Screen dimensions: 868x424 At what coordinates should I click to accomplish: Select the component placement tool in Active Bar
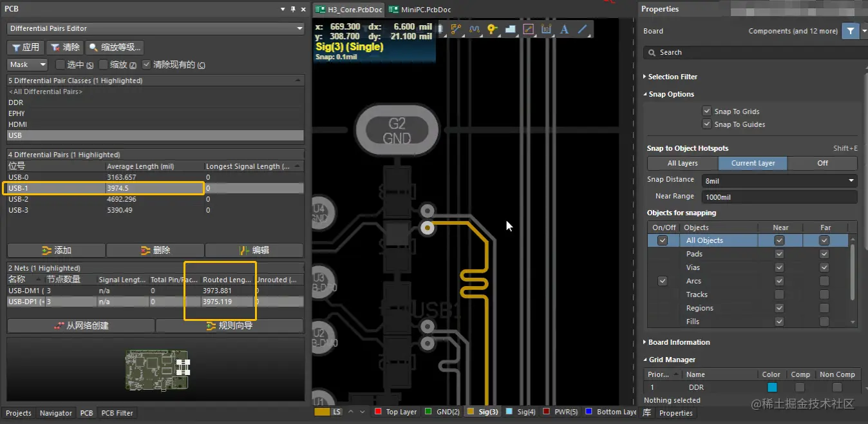[x=441, y=29]
